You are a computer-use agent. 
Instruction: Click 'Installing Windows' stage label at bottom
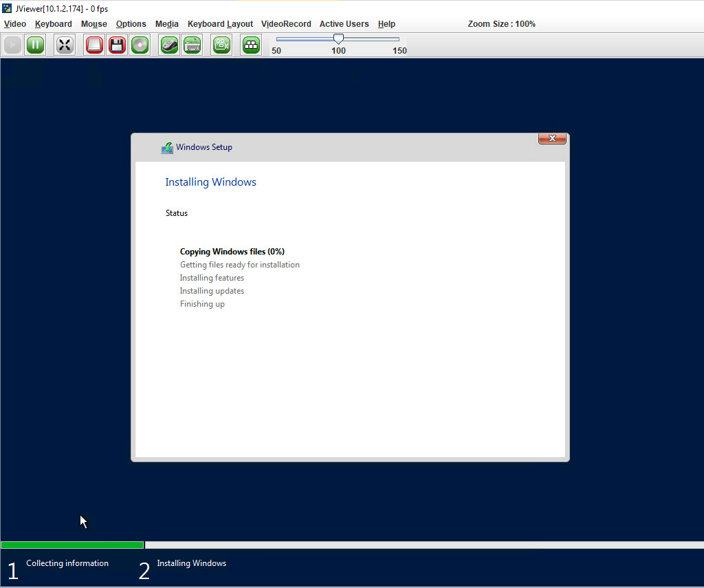tap(191, 563)
